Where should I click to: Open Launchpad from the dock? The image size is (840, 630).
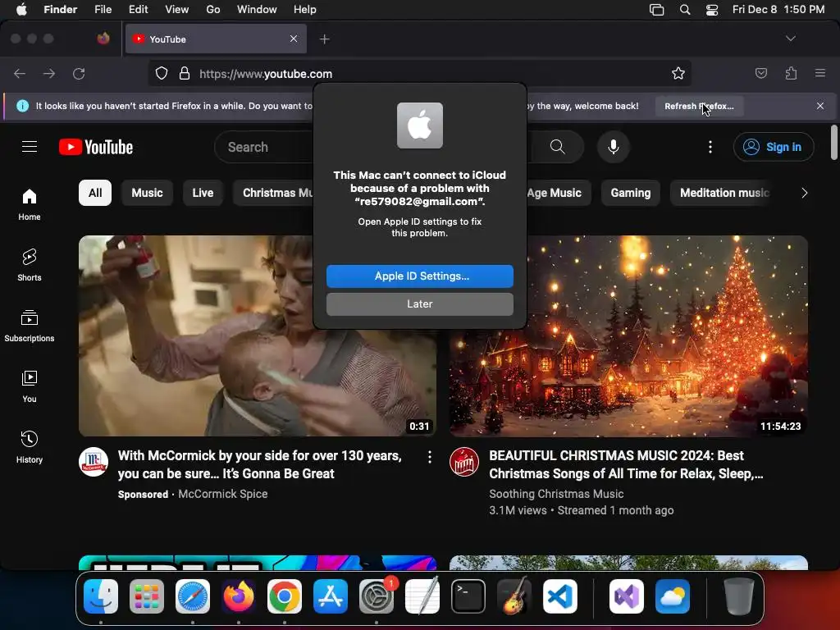pos(147,596)
